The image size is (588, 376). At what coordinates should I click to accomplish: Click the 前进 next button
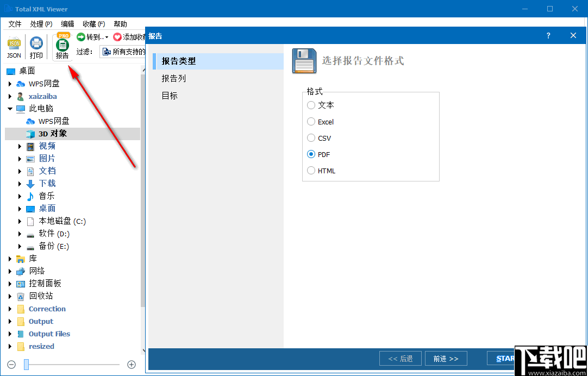[x=446, y=358]
